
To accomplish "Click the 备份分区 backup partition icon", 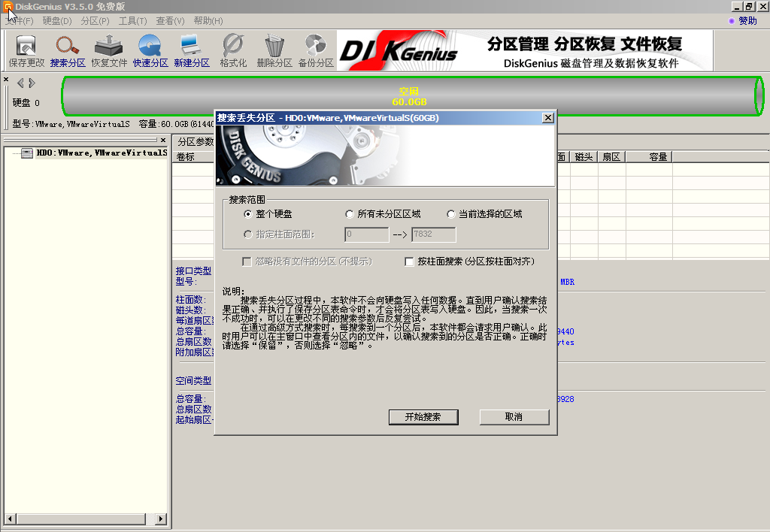I will coord(316,50).
